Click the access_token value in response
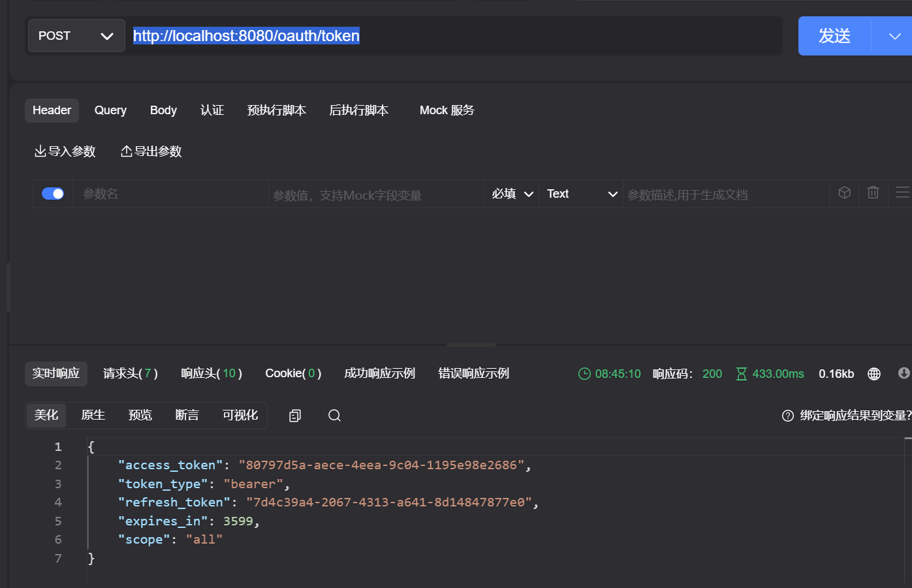This screenshot has width=912, height=588. 381,465
